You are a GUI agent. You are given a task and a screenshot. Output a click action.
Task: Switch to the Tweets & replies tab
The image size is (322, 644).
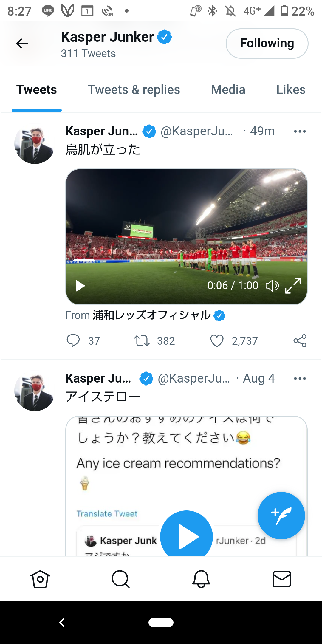coord(134,90)
